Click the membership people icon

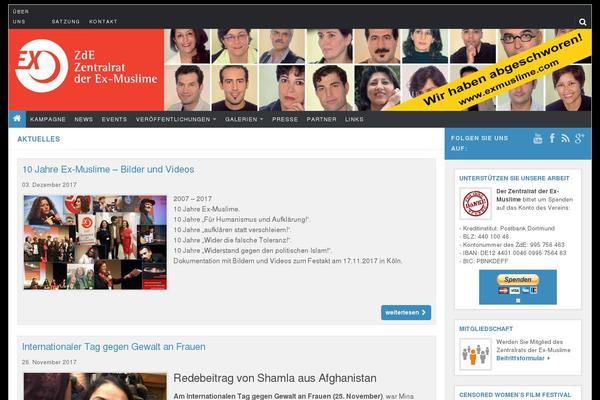tap(475, 354)
